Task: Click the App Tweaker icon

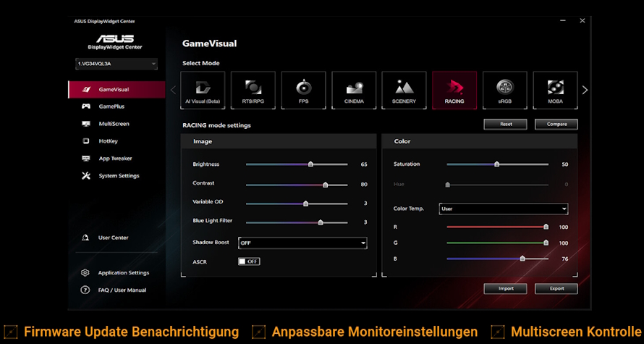Action: click(86, 158)
